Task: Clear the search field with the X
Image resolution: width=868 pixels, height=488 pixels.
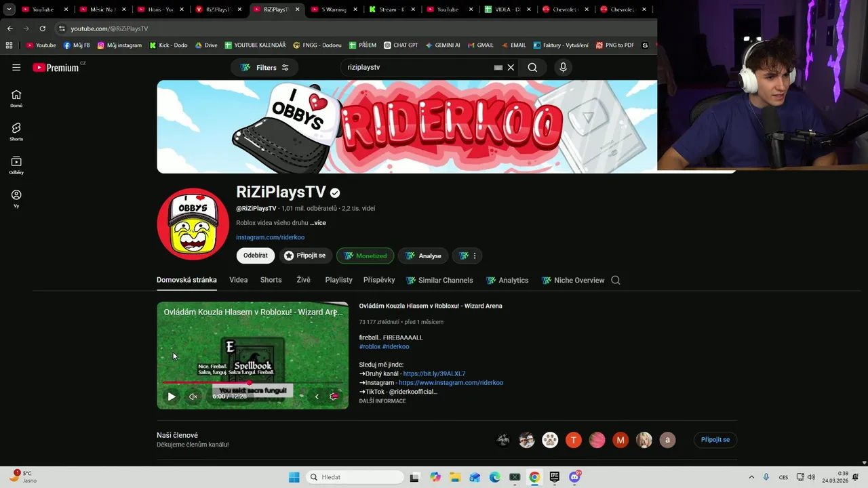Action: click(511, 67)
